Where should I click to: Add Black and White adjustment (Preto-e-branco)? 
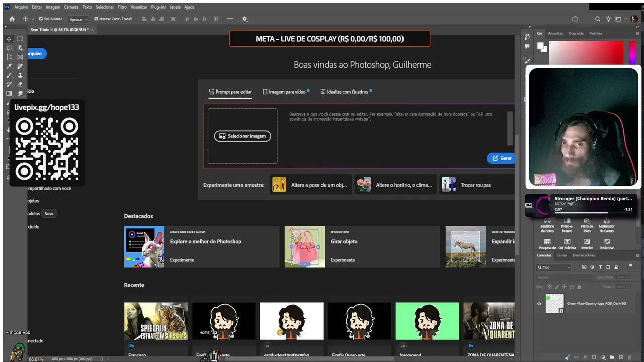567,226
